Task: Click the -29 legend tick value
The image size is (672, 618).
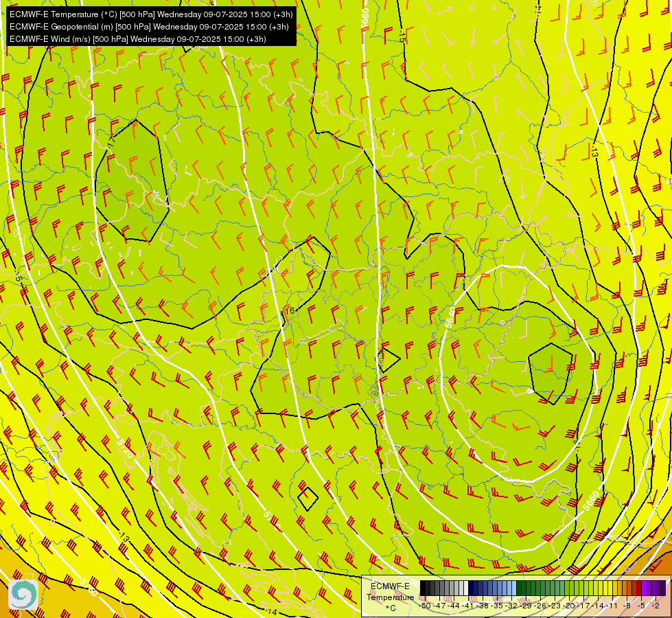Action: pyautogui.click(x=526, y=606)
